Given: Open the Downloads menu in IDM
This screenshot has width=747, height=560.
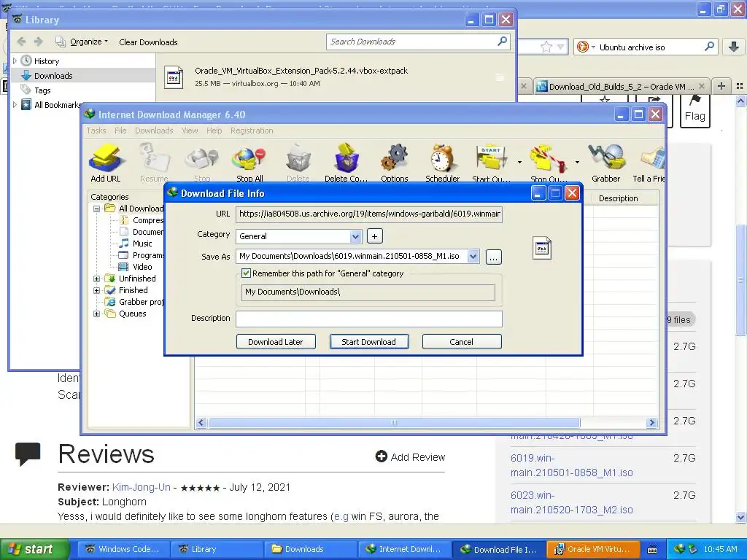Looking at the screenshot, I should point(154,131).
